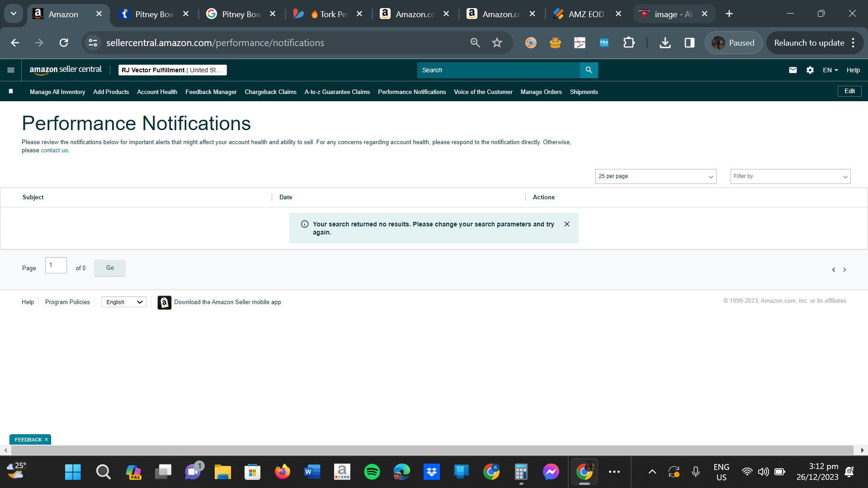Bookmark this page with the star icon
Viewport: 868px width, 488px height.
tap(497, 43)
